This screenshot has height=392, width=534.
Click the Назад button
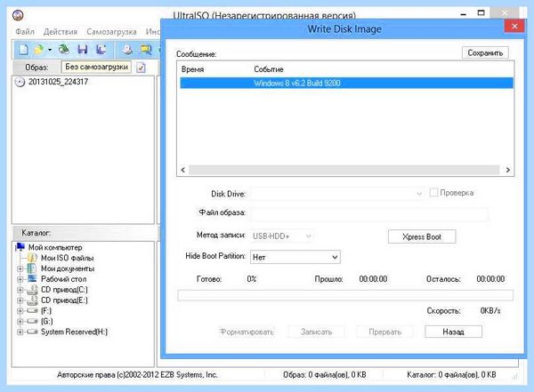click(x=453, y=332)
